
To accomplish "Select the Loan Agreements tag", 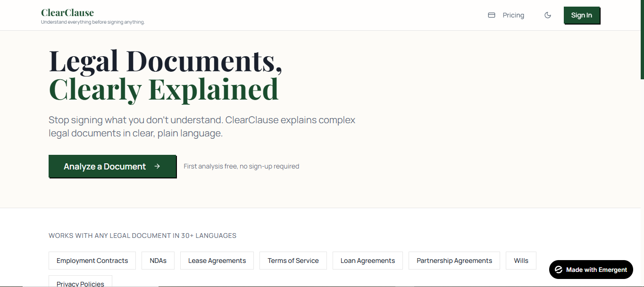I will click(368, 261).
